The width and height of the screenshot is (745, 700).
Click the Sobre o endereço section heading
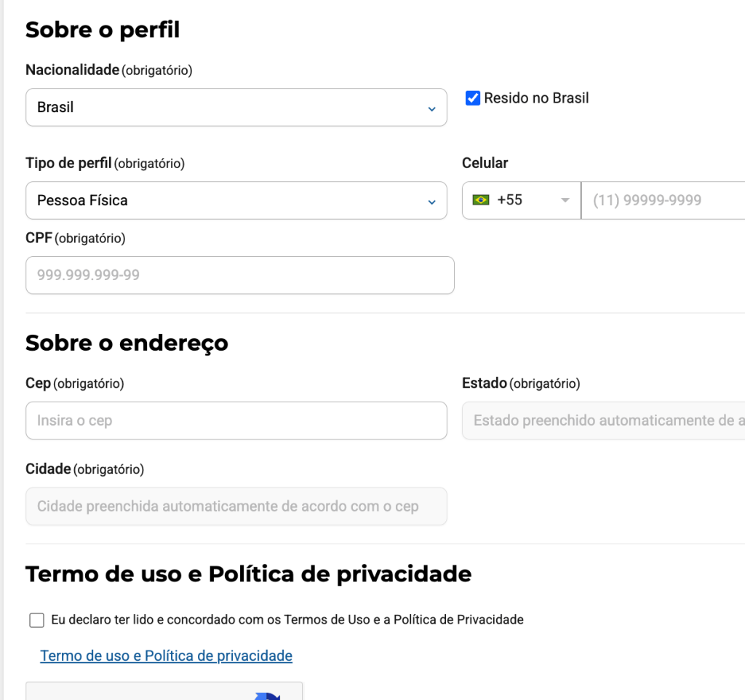(x=127, y=343)
